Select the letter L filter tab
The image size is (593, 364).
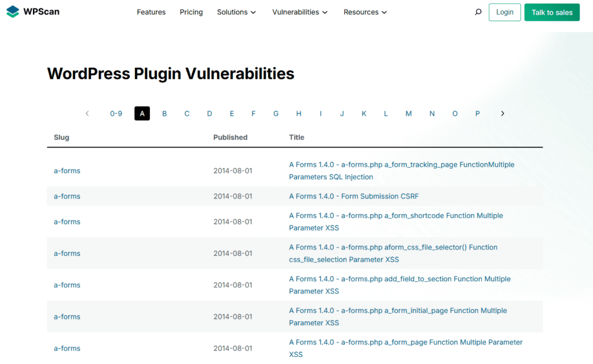(x=386, y=113)
